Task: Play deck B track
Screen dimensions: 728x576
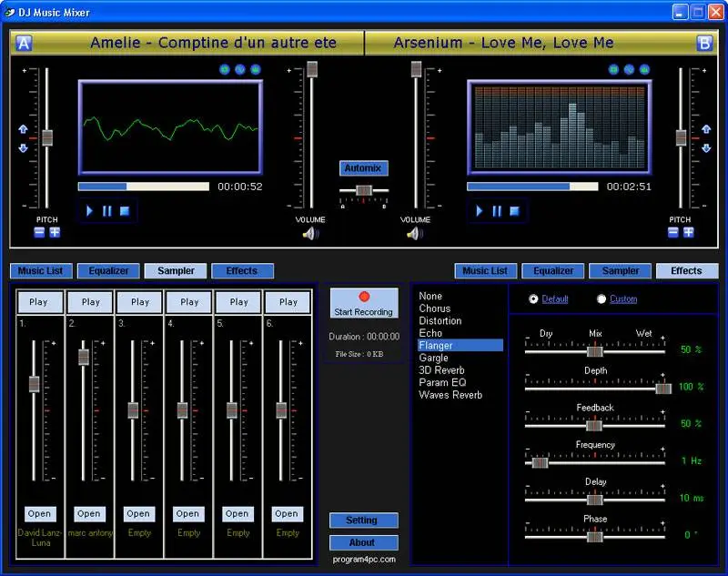Action: coord(480,211)
